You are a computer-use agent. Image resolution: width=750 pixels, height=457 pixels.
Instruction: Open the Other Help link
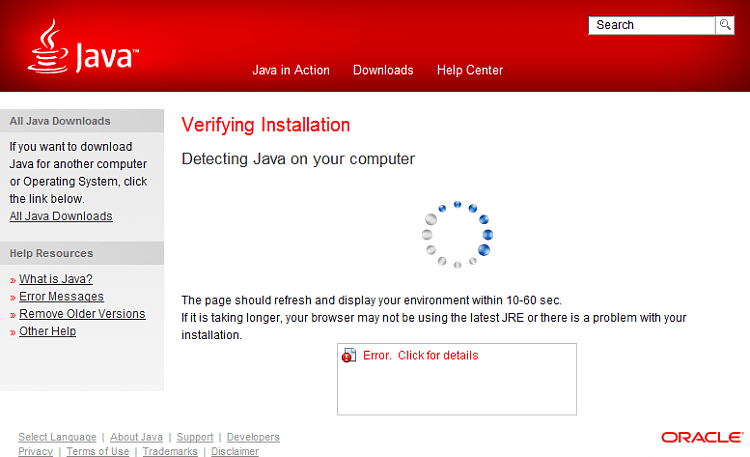(47, 331)
